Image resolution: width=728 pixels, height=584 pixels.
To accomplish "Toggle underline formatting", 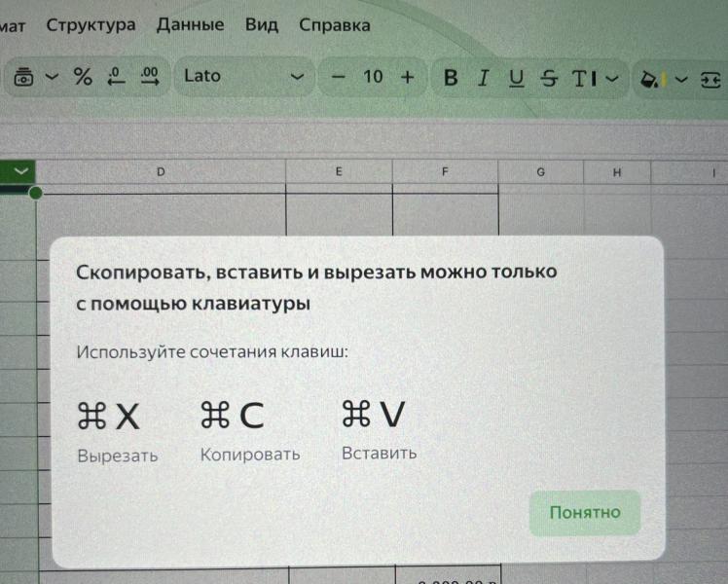I will [x=516, y=78].
